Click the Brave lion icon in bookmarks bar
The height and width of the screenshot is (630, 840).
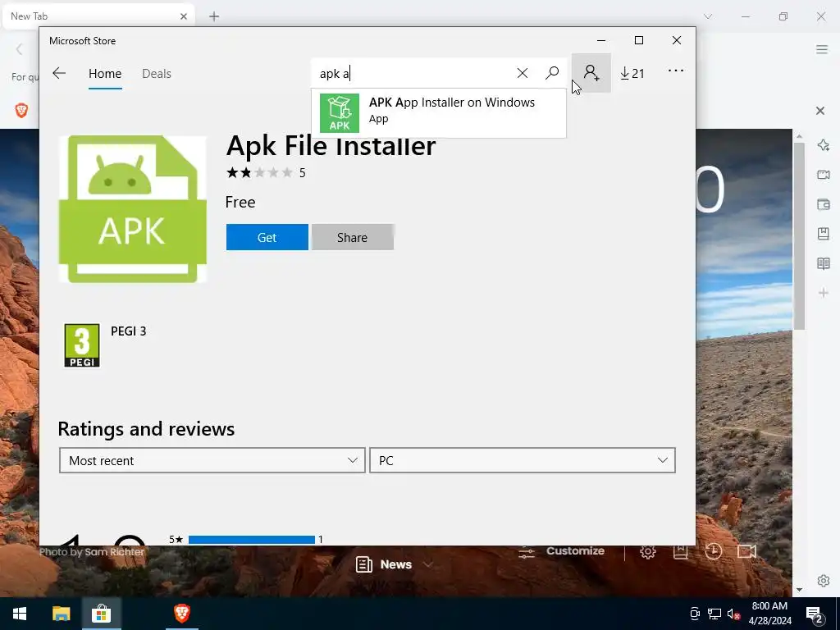click(x=21, y=111)
